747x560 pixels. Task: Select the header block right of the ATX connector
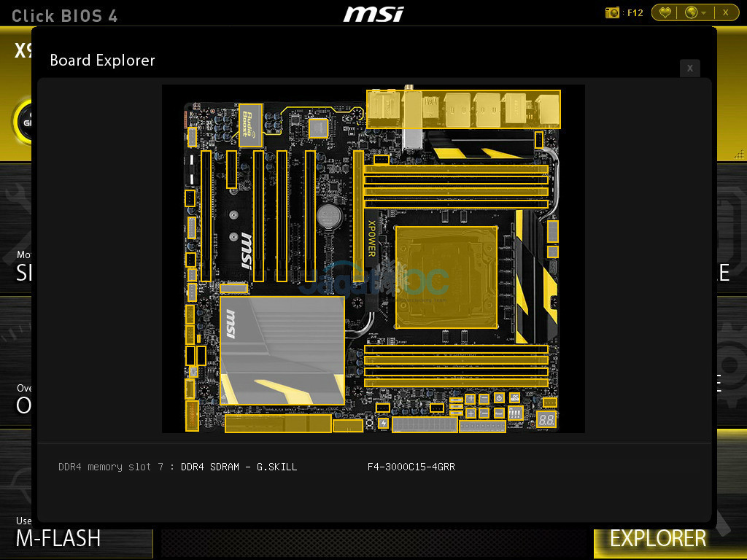pos(482,426)
